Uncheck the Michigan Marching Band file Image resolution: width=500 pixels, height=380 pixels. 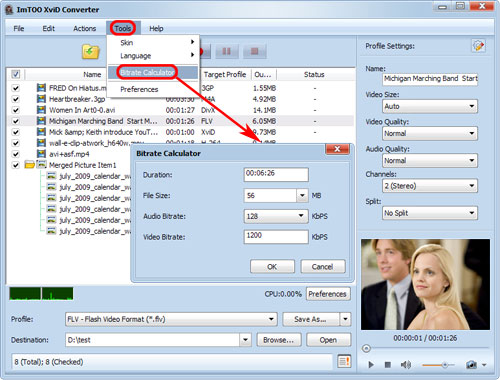[15, 121]
